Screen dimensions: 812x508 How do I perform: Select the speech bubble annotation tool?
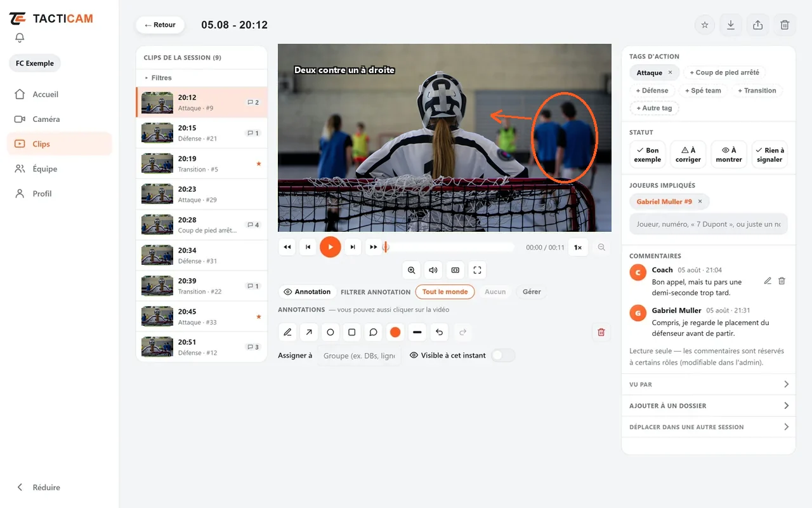[x=374, y=332]
